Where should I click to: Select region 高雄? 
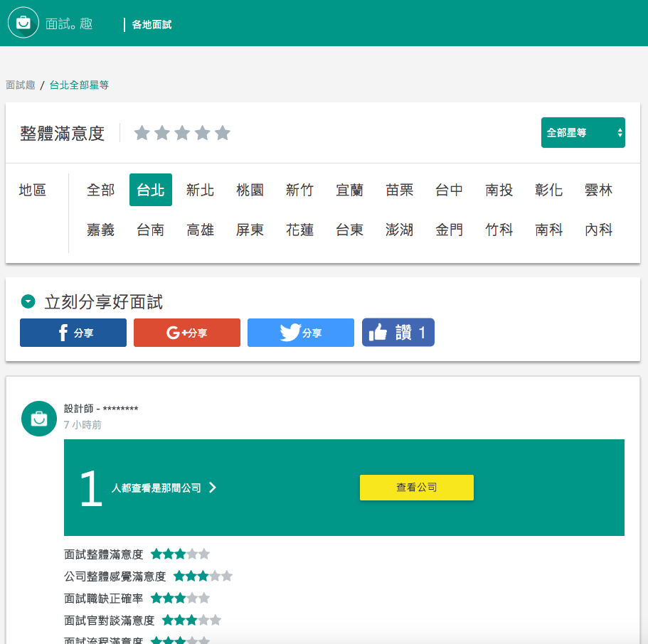click(200, 230)
